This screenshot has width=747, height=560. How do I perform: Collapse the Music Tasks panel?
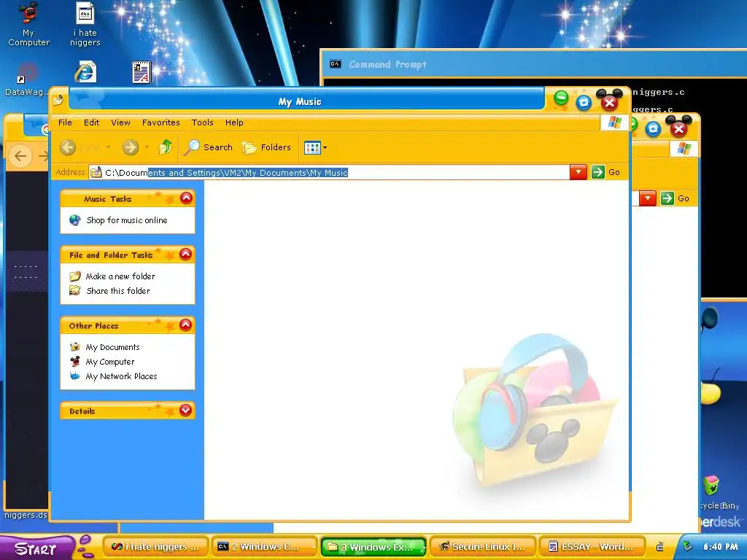(186, 198)
